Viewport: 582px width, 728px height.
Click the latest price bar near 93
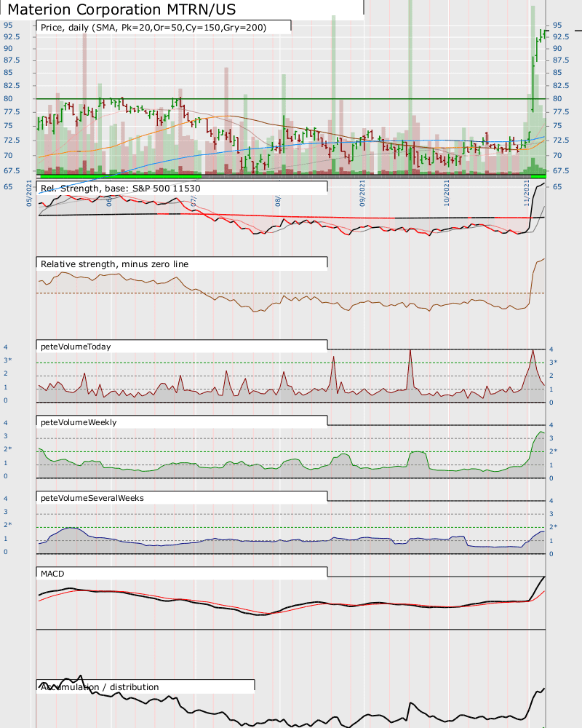(x=543, y=35)
